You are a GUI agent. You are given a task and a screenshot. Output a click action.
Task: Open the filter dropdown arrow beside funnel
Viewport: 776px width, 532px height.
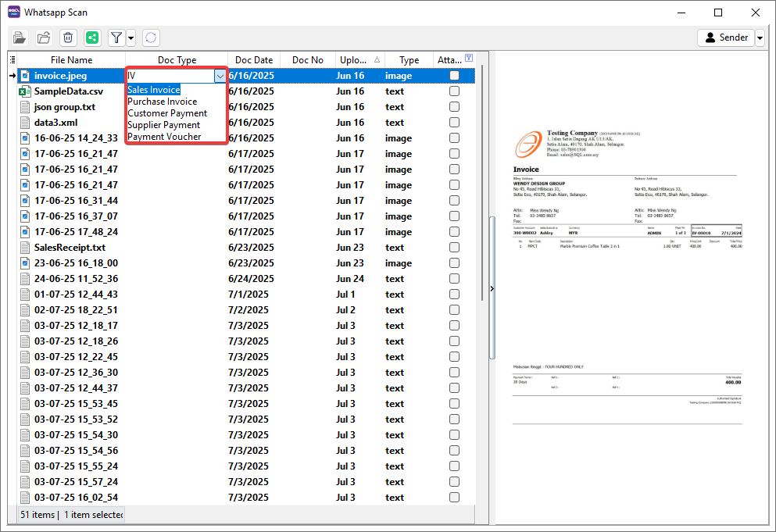pyautogui.click(x=131, y=37)
